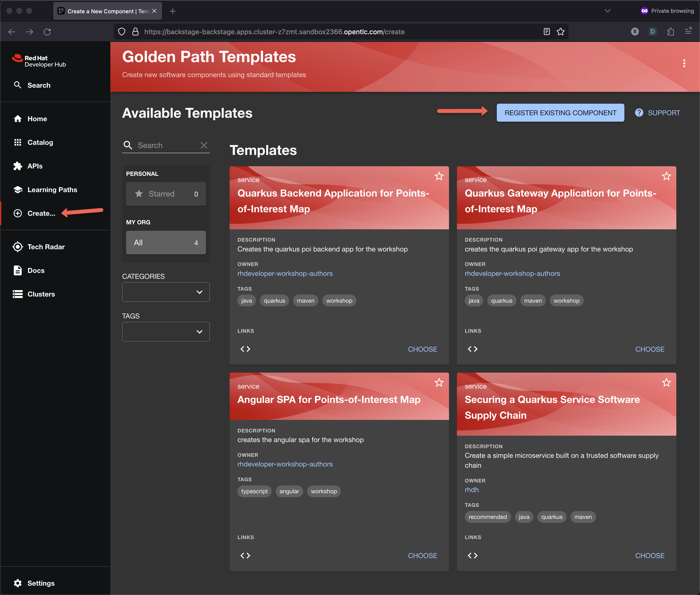Open Learning Paths in the sidebar
Screen dimensions: 700x595
coord(52,190)
